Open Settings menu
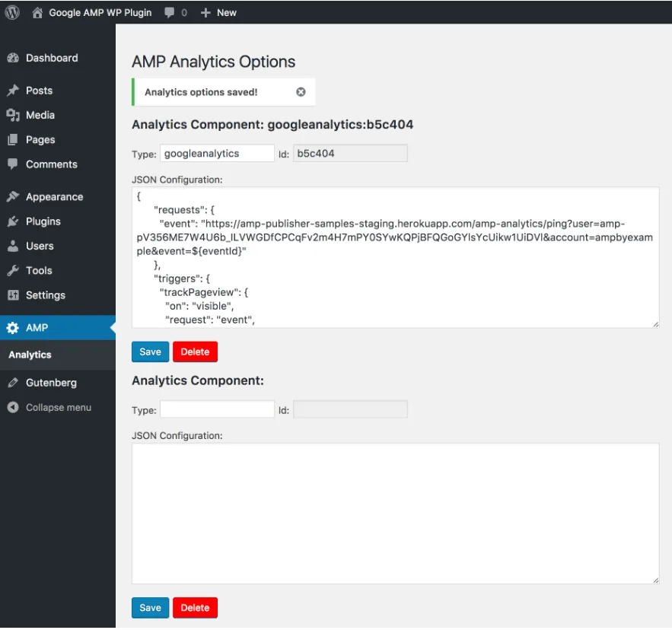The width and height of the screenshot is (672, 630). (x=58, y=295)
